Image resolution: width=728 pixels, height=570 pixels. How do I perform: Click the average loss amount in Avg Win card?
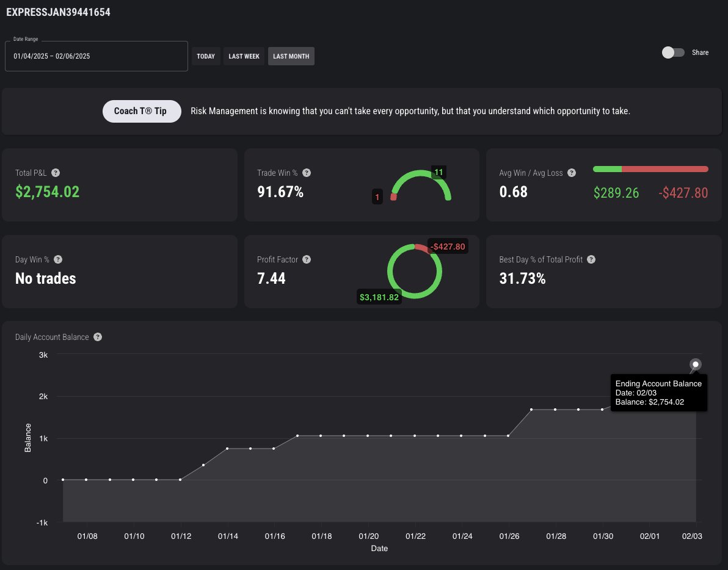[683, 193]
